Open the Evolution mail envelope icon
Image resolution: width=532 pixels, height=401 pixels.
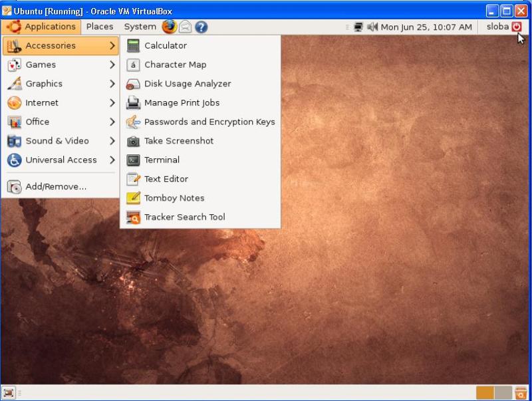coord(186,27)
